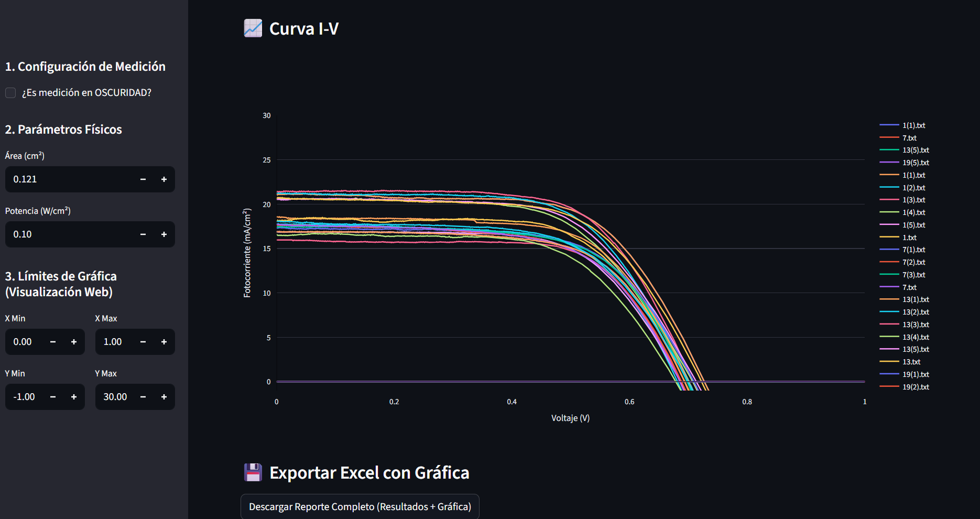
Task: Decrease Y Max with the minus stepper
Action: pos(143,397)
